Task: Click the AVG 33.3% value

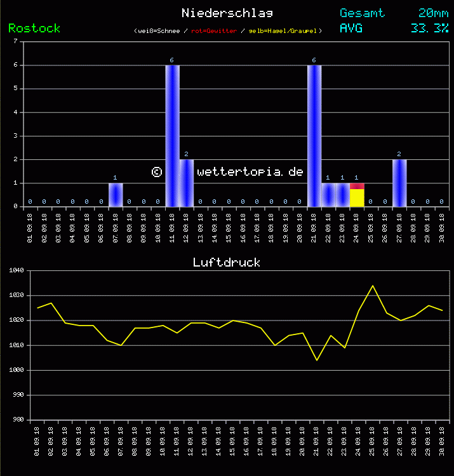Action: pyautogui.click(x=429, y=29)
